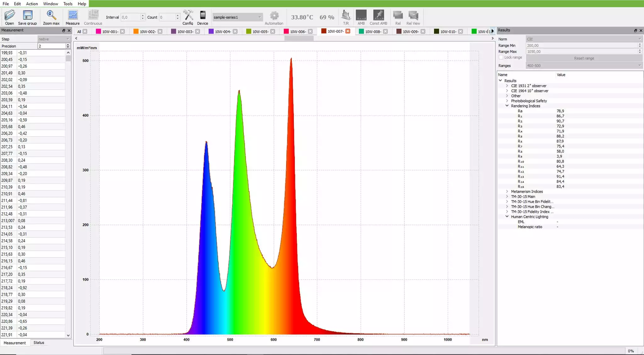Click the Automation gear icon

coord(274,16)
